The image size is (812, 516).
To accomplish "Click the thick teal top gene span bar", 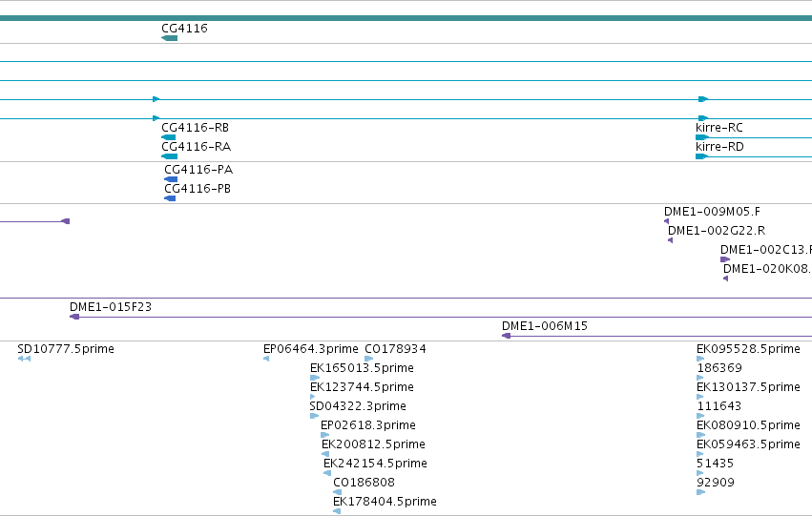I will click(x=406, y=19).
